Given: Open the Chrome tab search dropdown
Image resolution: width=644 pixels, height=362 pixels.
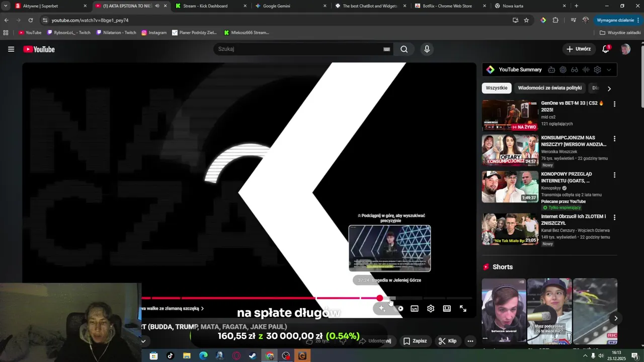Looking at the screenshot, I should click(x=6, y=6).
